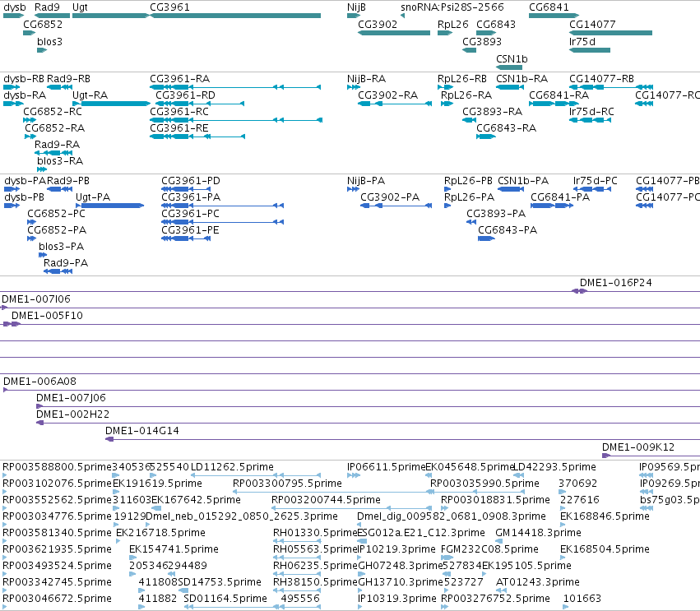The image size is (700, 611).
Task: Open the 'dysb-RB' transcript label
Action: tap(24, 79)
